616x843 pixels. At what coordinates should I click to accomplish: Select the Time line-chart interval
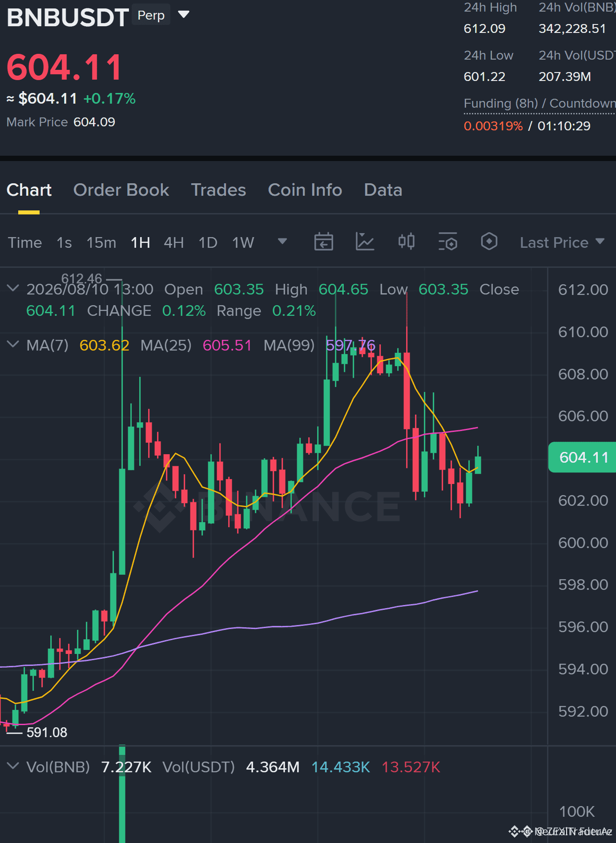[x=25, y=242]
